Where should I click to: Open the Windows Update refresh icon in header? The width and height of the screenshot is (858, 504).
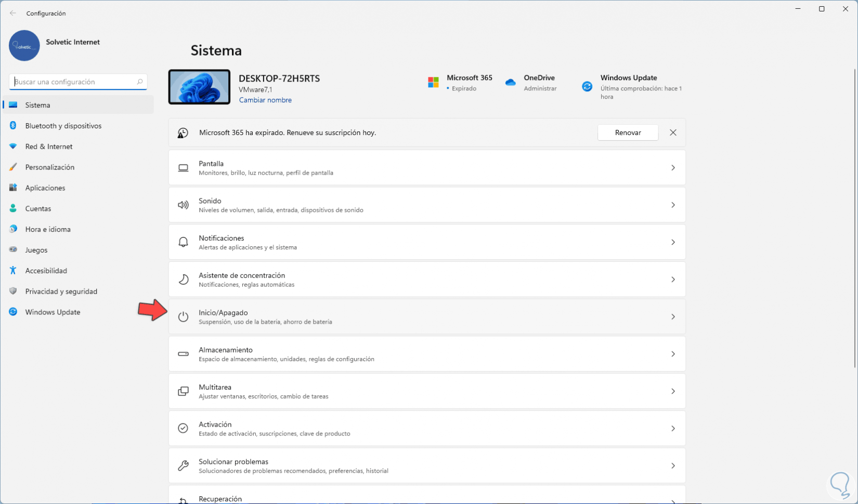click(587, 87)
